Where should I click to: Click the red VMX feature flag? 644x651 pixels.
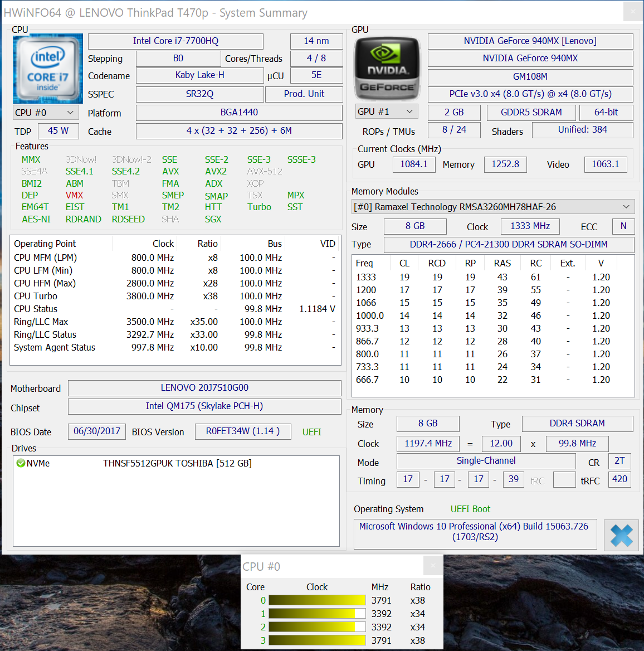click(74, 195)
